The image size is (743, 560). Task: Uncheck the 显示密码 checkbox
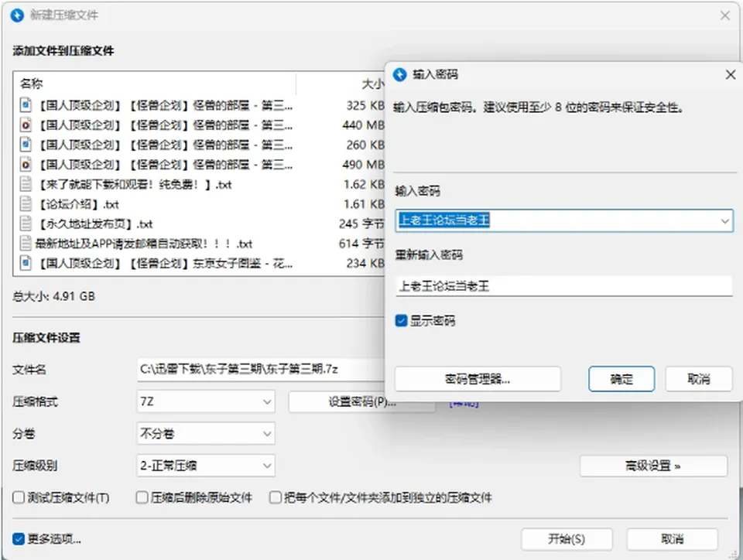[402, 321]
